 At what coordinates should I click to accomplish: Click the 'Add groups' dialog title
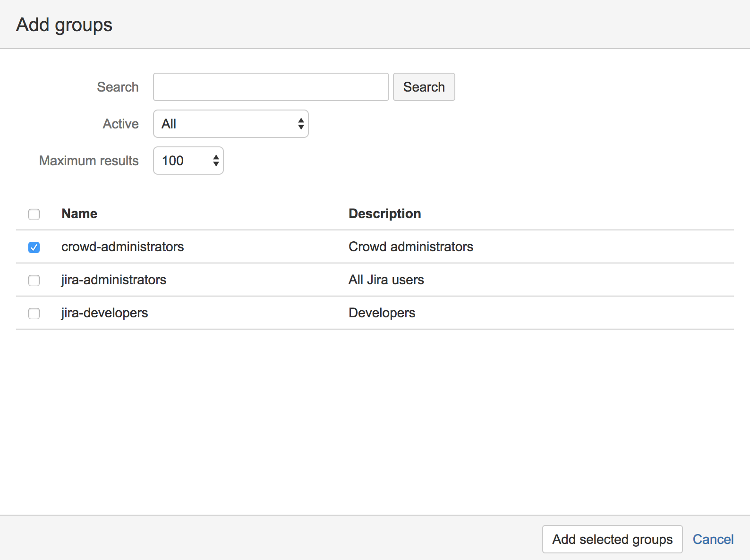pyautogui.click(x=64, y=25)
